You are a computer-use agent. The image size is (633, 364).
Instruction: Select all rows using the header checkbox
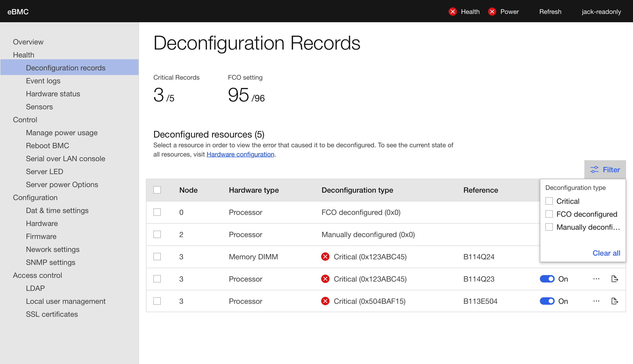(x=157, y=190)
